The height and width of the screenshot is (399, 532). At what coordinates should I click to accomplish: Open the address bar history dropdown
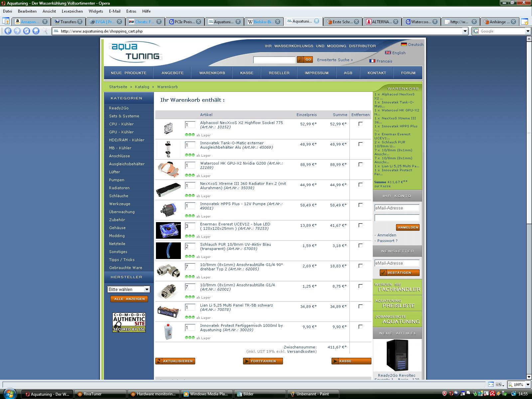pyautogui.click(x=465, y=31)
